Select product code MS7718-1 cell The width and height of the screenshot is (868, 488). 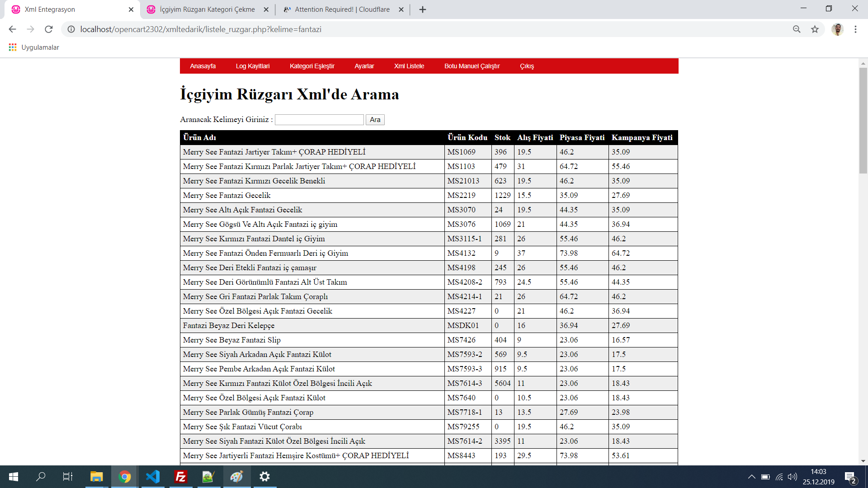tap(468, 413)
